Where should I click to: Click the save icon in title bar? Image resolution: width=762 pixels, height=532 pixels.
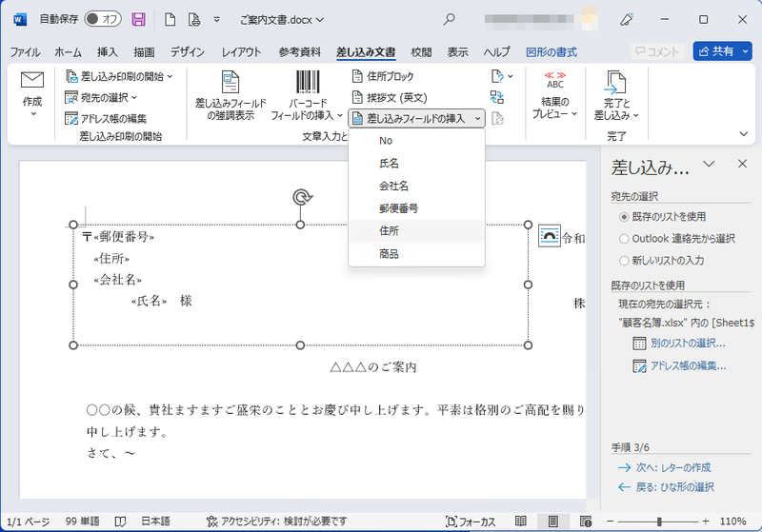[139, 19]
